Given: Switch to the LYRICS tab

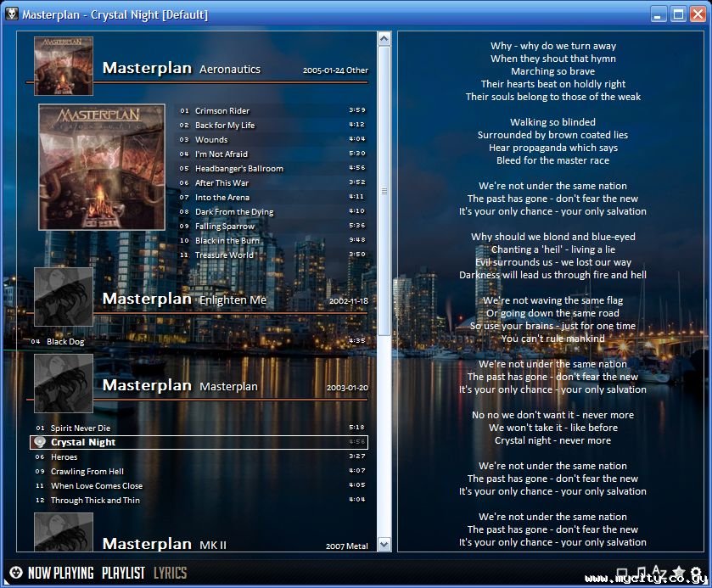Looking at the screenshot, I should click(171, 573).
